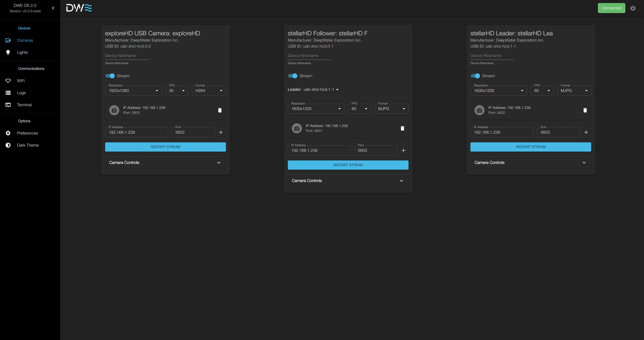Add a new endpoint to stellarHD Leader stream
This screenshot has height=340, width=644.
tap(586, 132)
